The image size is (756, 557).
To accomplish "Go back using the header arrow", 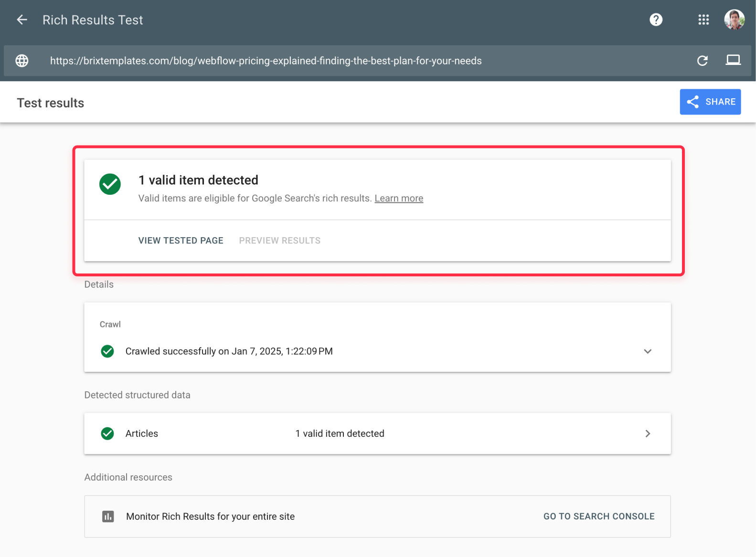I will (22, 20).
